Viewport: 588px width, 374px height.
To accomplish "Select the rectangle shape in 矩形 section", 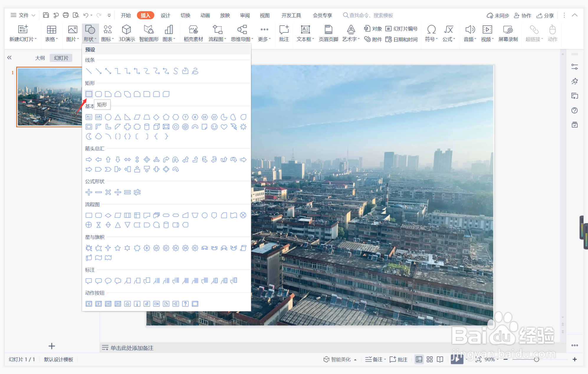I will tap(89, 94).
